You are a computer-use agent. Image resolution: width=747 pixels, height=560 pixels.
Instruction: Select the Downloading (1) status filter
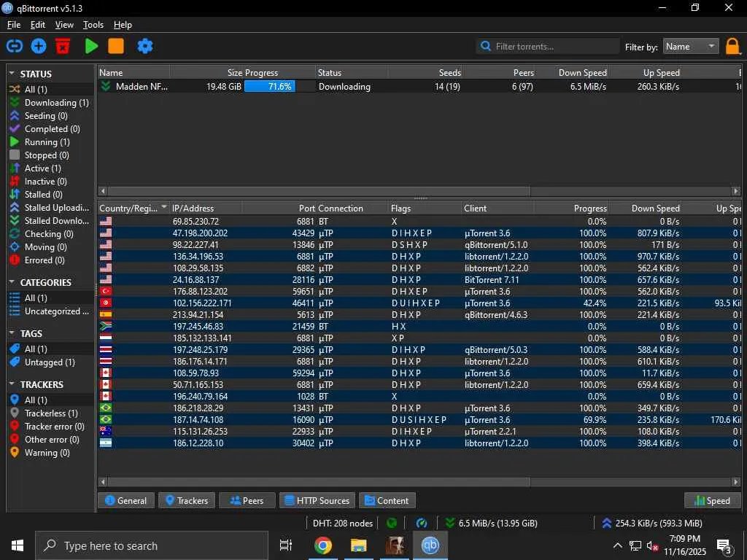pos(56,103)
